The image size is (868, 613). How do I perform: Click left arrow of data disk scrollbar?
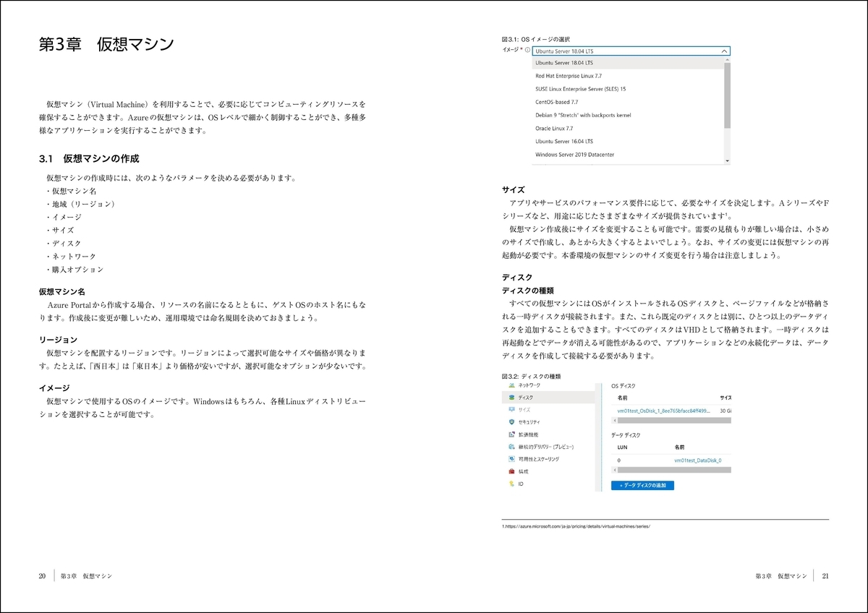613,469
